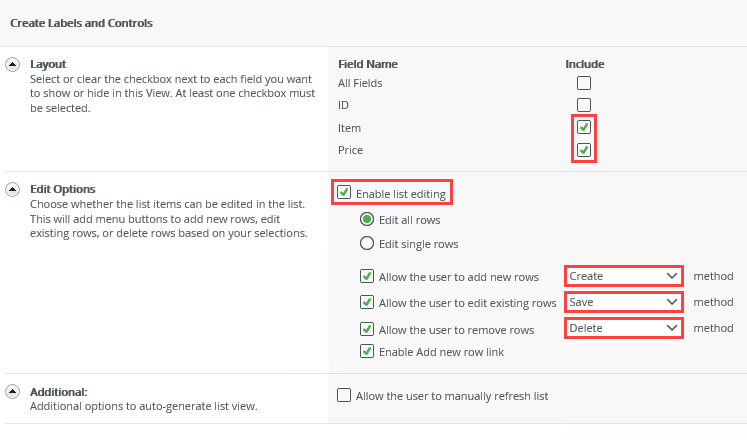Uncheck Allow the user to add new rows
747x443 pixels.
(x=366, y=276)
